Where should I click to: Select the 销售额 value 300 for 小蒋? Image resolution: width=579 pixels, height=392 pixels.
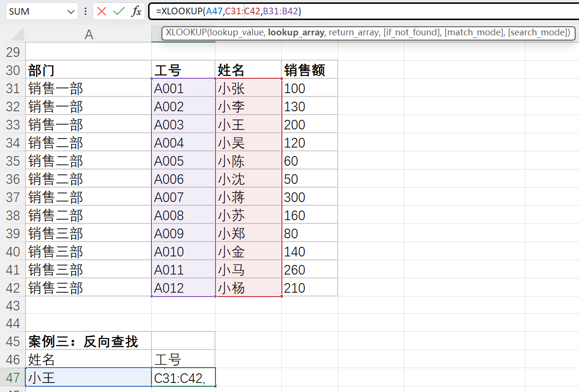point(309,196)
